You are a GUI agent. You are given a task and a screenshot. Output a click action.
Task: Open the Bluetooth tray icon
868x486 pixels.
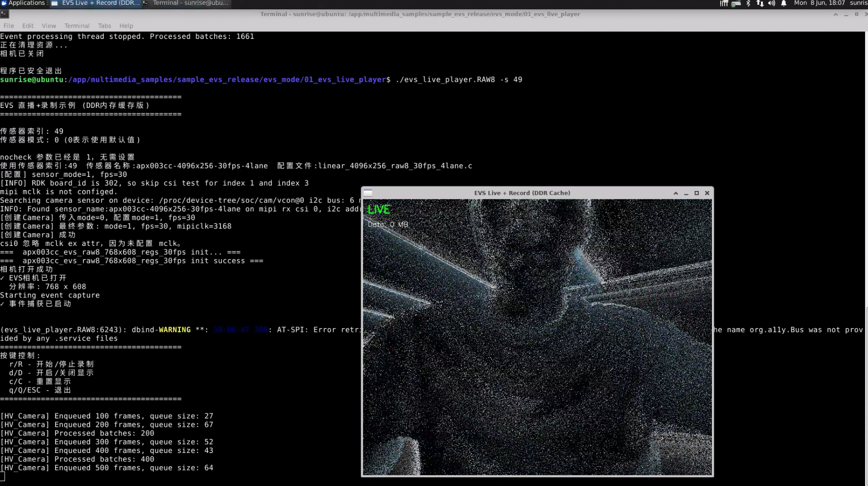(748, 3)
